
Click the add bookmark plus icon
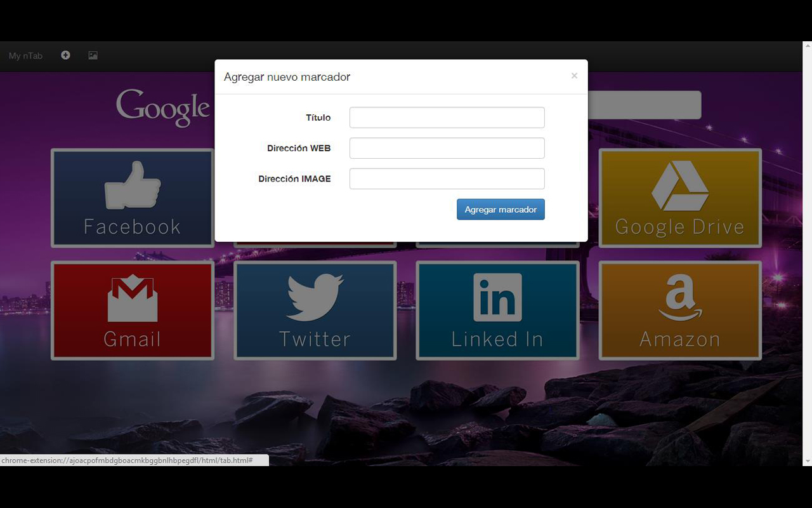(x=65, y=55)
